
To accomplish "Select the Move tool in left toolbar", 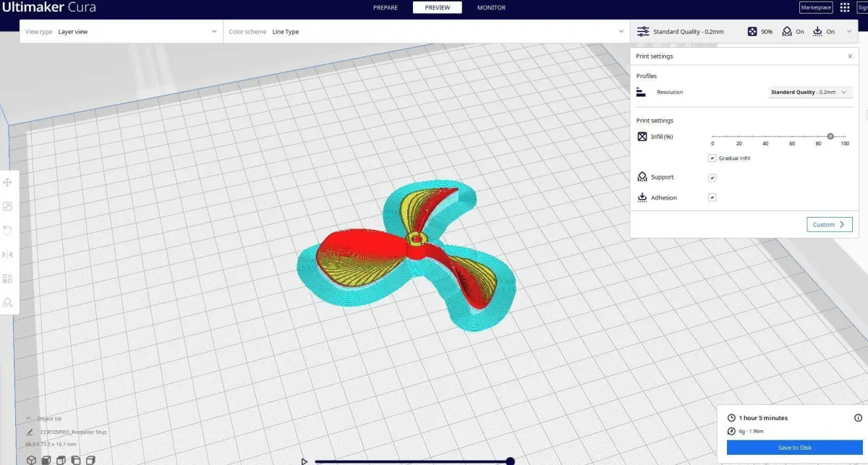I will click(8, 182).
